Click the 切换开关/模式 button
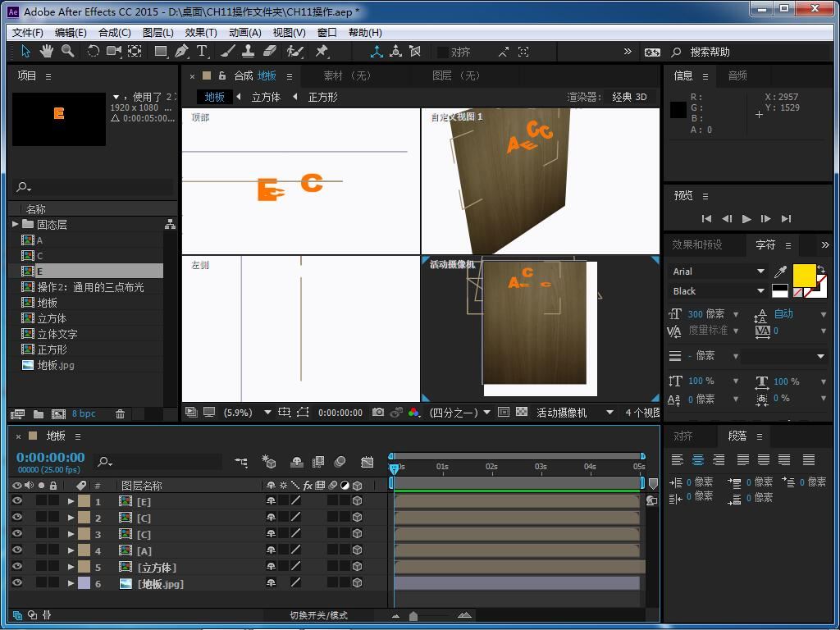840x630 pixels. click(318, 615)
